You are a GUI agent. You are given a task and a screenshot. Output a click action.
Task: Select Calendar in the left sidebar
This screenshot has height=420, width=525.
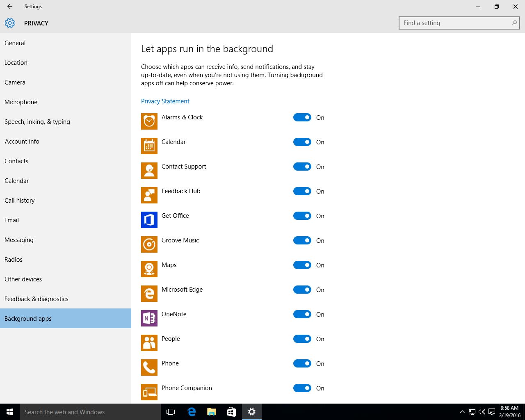66,180
